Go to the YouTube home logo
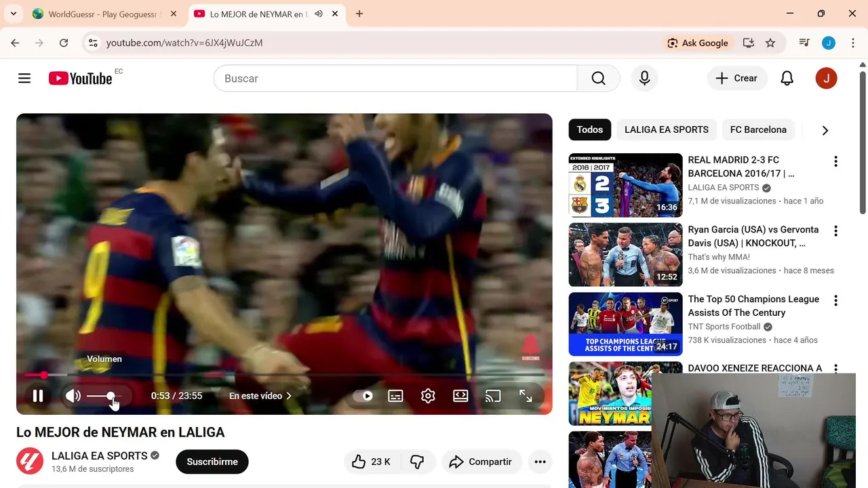The width and height of the screenshot is (868, 488). (80, 79)
